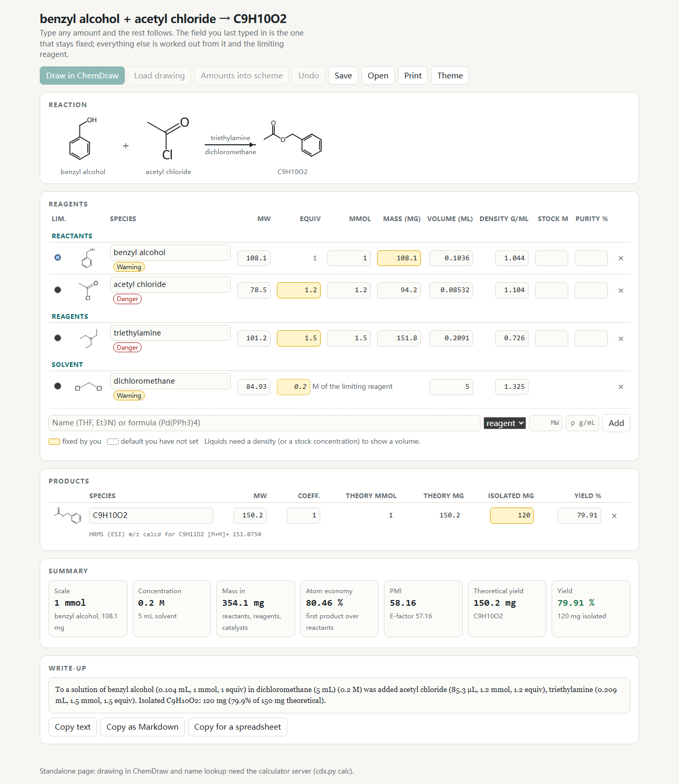Screen dimensions: 679x784
Task: Remove the dichloromethane solvent row
Action: tap(621, 387)
